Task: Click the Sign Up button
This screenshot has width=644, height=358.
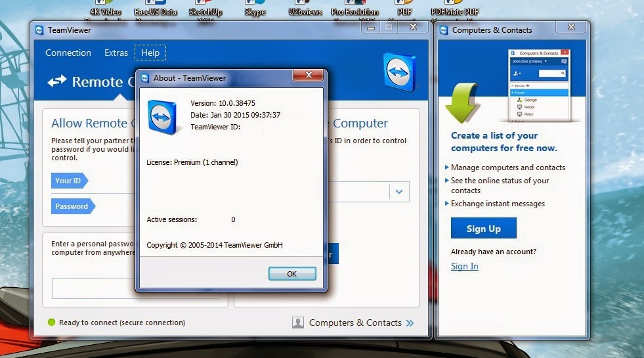Action: pos(483,229)
